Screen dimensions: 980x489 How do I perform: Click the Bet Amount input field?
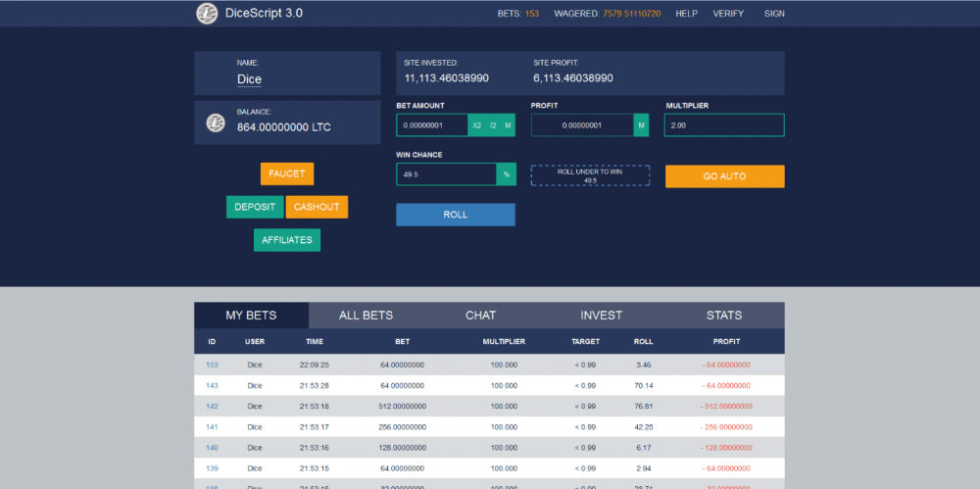[x=432, y=125]
